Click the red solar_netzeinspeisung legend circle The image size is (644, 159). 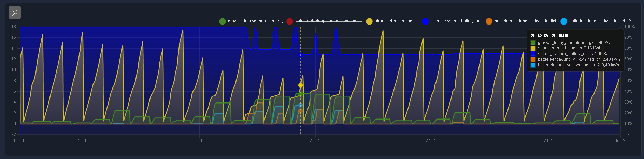click(x=290, y=21)
